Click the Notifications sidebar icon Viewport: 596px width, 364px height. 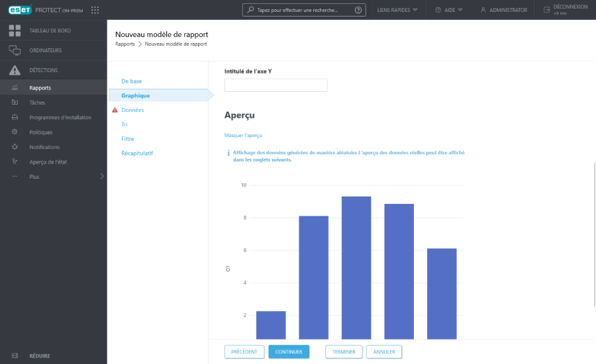pos(15,147)
